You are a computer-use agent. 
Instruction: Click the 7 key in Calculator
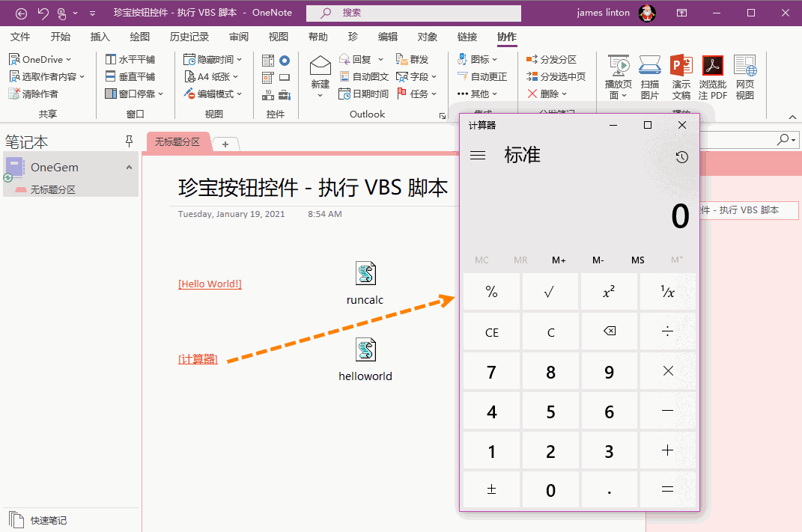pyautogui.click(x=491, y=372)
